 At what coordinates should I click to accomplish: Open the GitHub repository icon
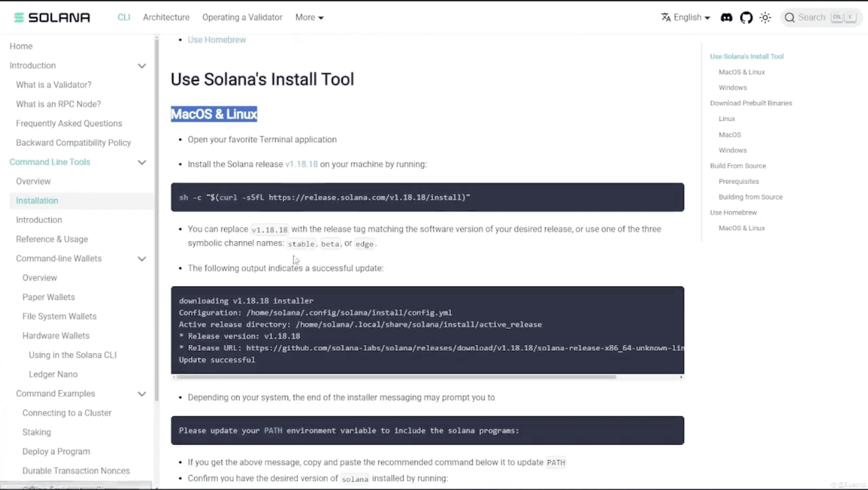[x=746, y=17]
